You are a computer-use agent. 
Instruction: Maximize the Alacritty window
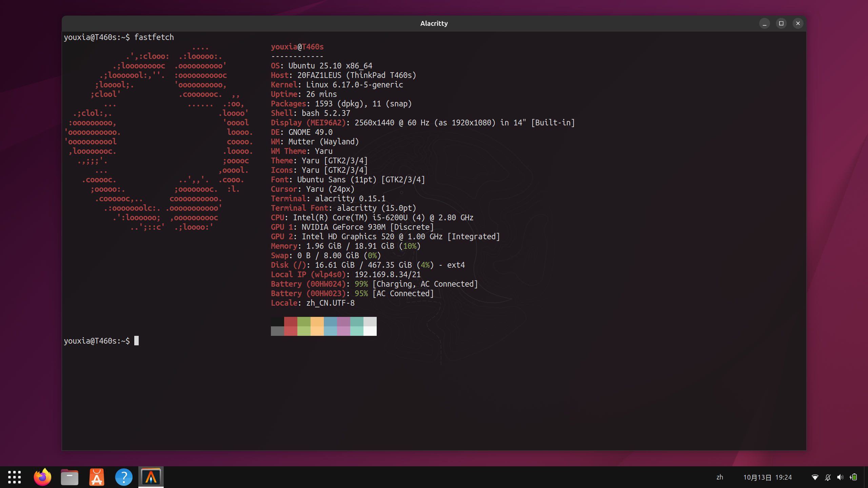[781, 23]
